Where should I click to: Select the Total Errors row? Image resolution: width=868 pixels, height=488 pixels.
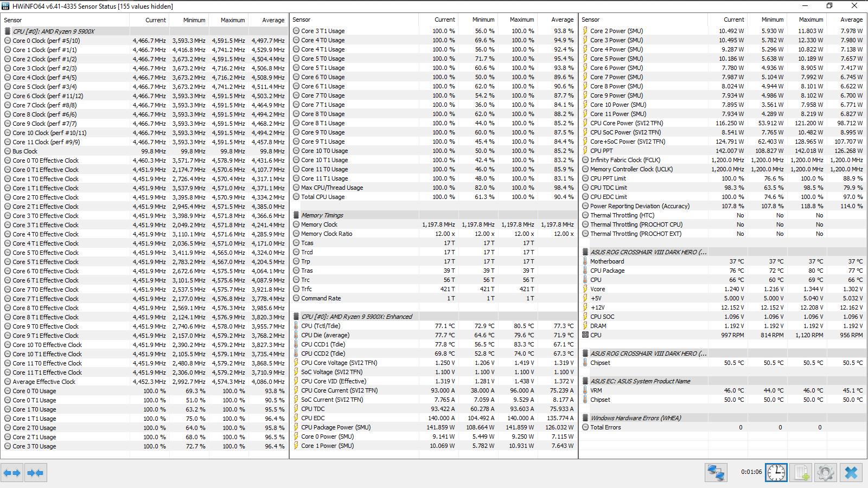coord(723,427)
